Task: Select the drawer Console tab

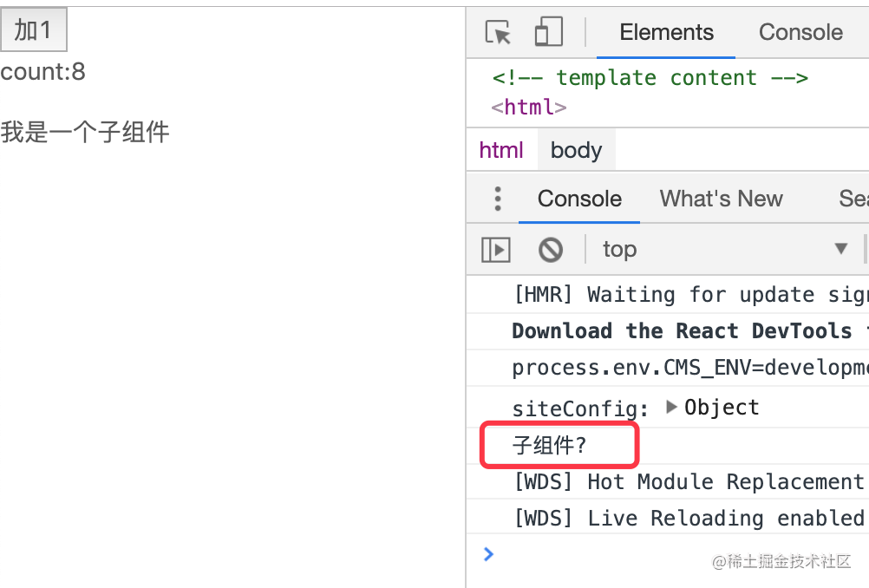Action: (579, 199)
